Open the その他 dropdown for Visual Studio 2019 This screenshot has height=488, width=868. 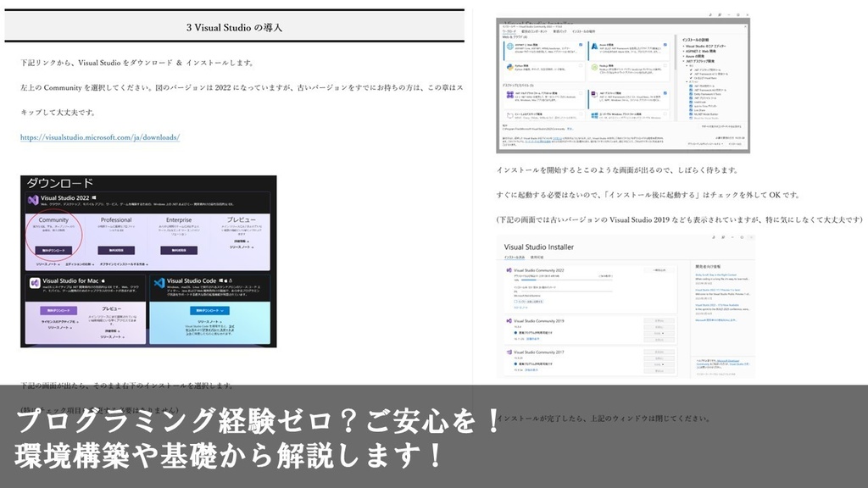(x=659, y=334)
